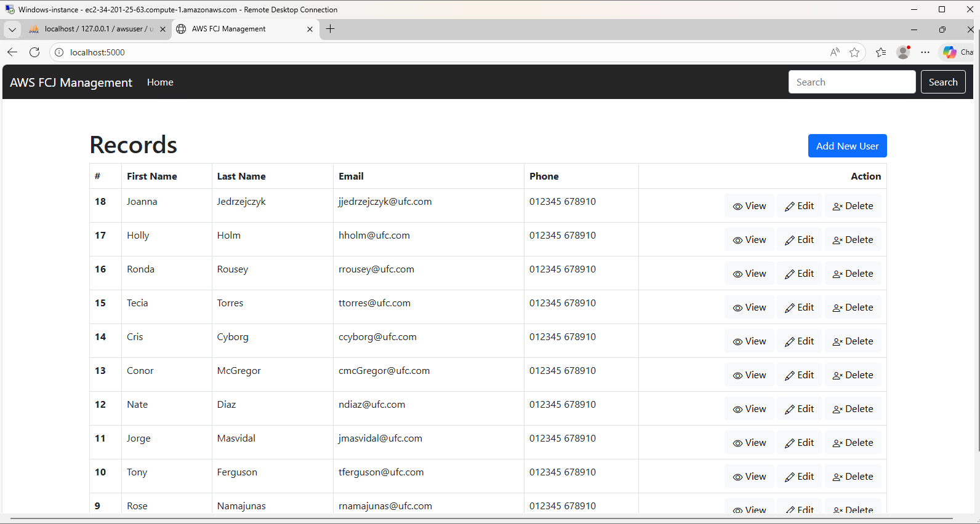Click the address bar URL localhost:5000

tap(97, 52)
